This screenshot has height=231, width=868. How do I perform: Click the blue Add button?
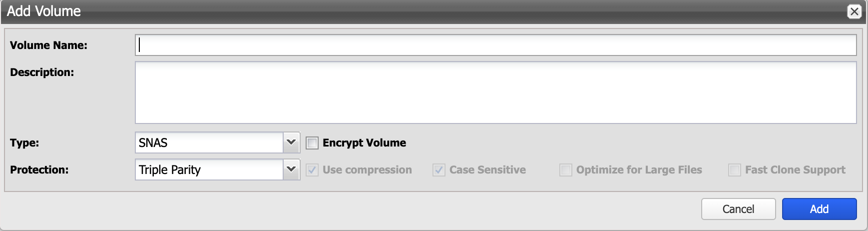(819, 209)
